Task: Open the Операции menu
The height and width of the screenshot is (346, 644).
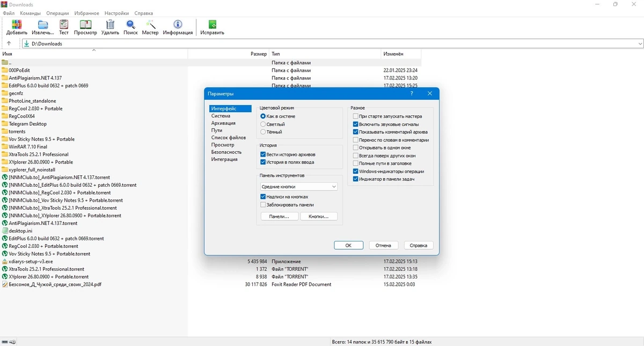Action: pos(57,13)
